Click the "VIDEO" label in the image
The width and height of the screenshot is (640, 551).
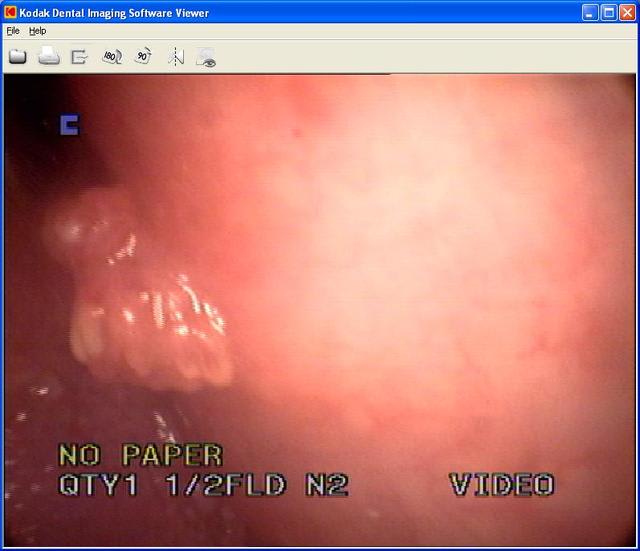(501, 486)
